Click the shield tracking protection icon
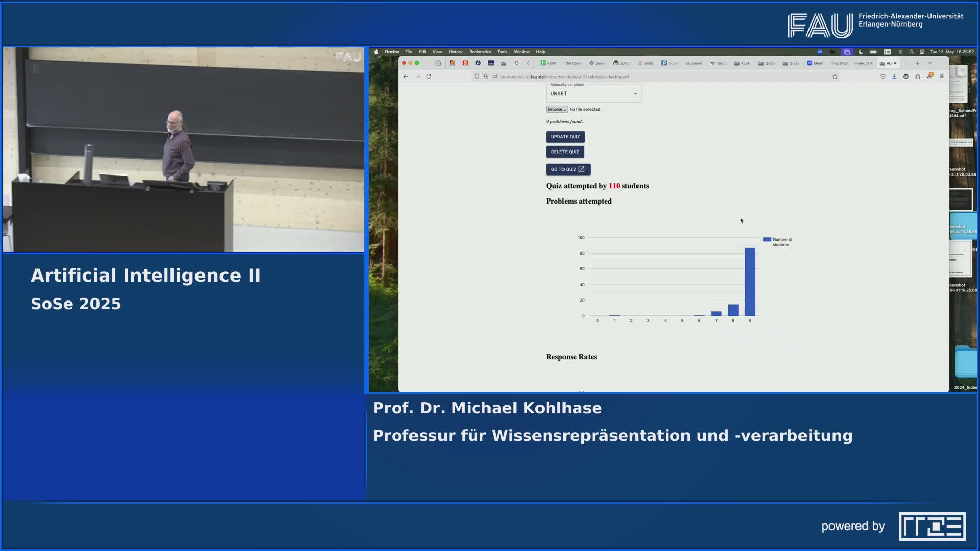The height and width of the screenshot is (551, 980). tap(477, 77)
